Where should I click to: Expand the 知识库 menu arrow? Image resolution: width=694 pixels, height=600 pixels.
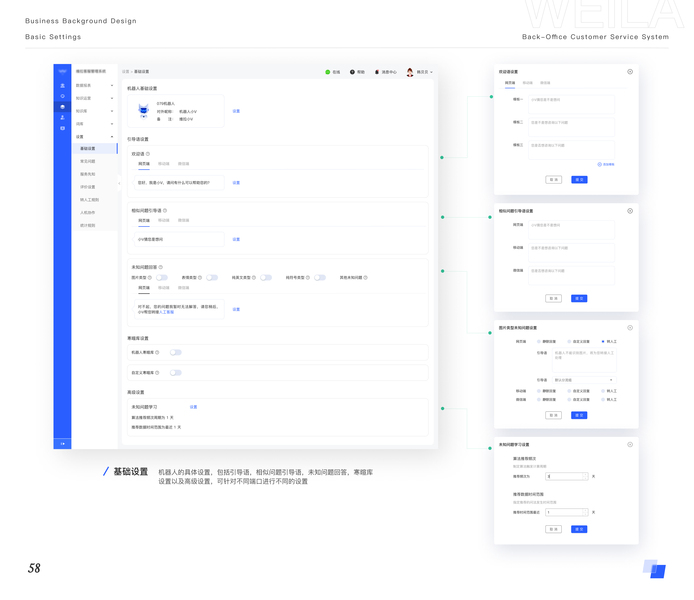pos(112,111)
